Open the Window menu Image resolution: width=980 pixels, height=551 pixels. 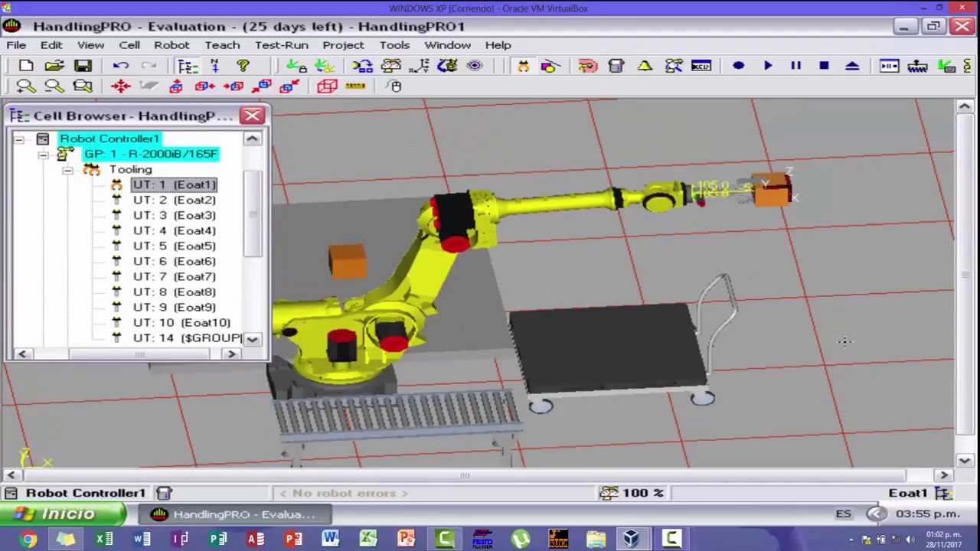[447, 45]
